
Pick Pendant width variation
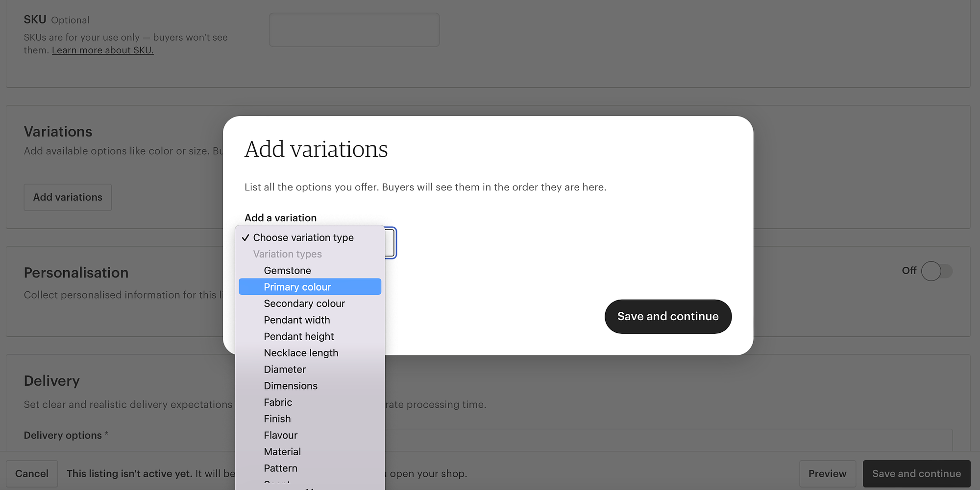(310, 320)
